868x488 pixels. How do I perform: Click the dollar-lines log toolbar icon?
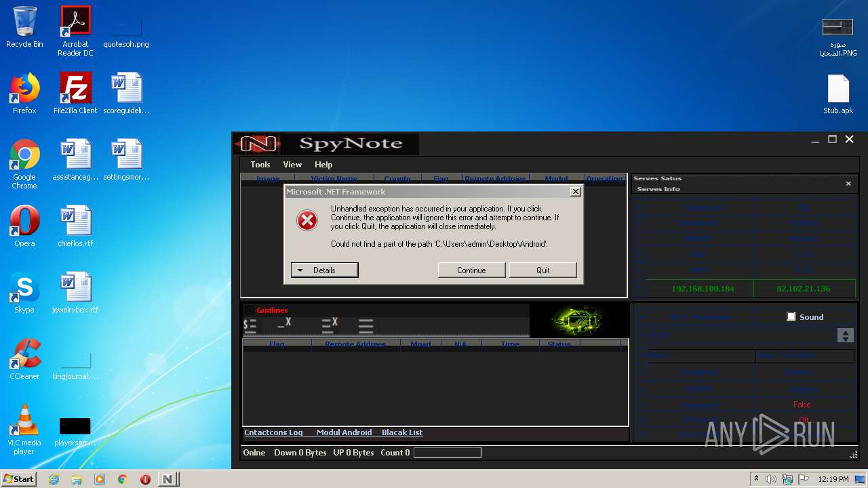point(250,327)
